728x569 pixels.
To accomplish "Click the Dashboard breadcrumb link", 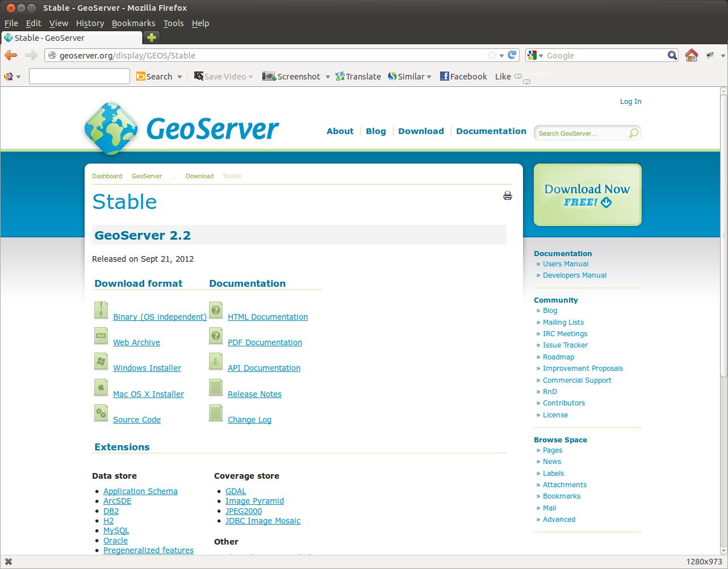I will 107,176.
